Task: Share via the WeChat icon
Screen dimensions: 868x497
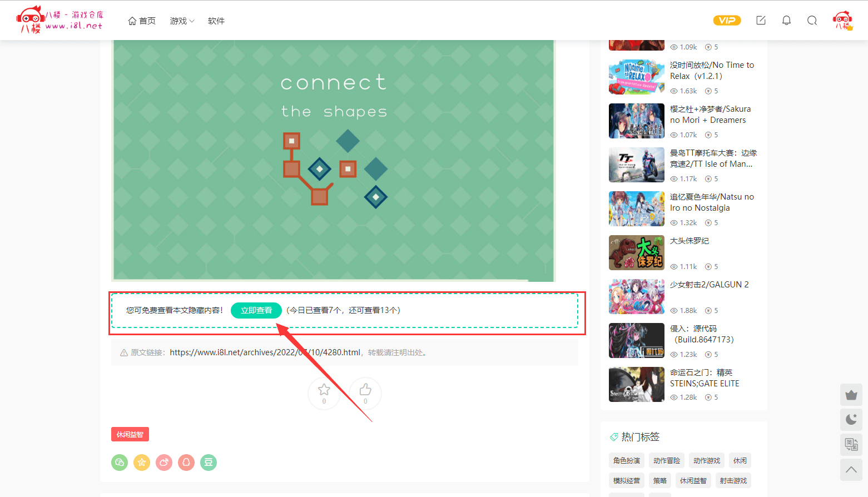Action: [x=120, y=462]
